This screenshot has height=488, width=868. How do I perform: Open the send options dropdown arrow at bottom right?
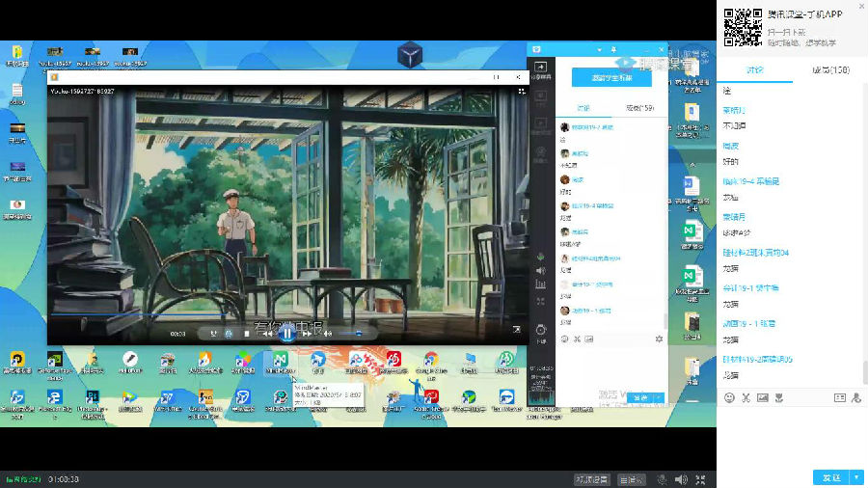tap(857, 477)
